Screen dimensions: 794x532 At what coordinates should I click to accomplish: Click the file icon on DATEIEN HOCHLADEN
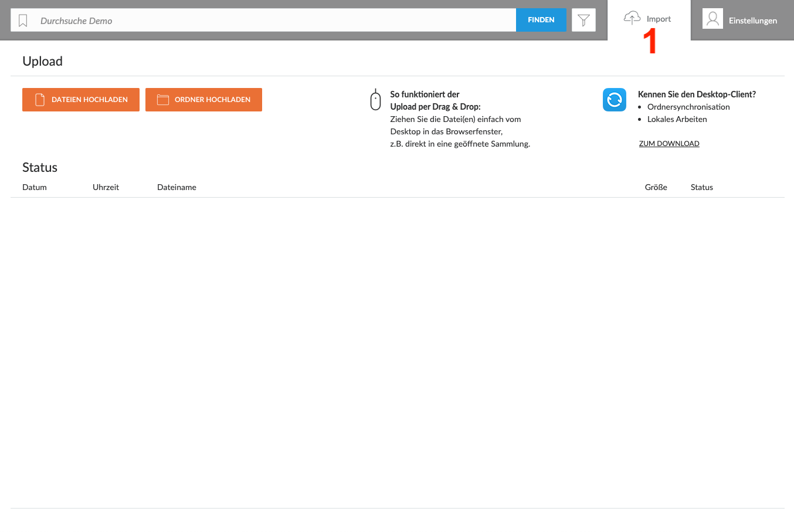[40, 100]
